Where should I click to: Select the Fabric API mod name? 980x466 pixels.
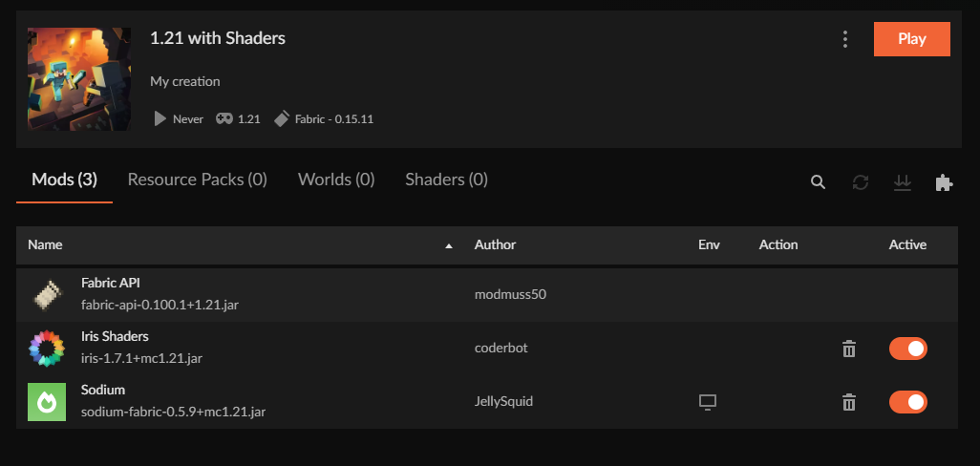tap(111, 283)
